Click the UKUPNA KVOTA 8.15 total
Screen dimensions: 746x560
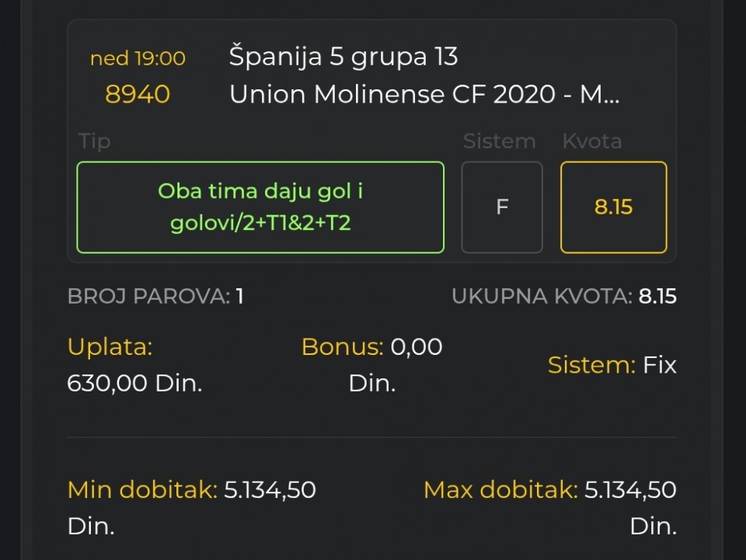pyautogui.click(x=564, y=296)
